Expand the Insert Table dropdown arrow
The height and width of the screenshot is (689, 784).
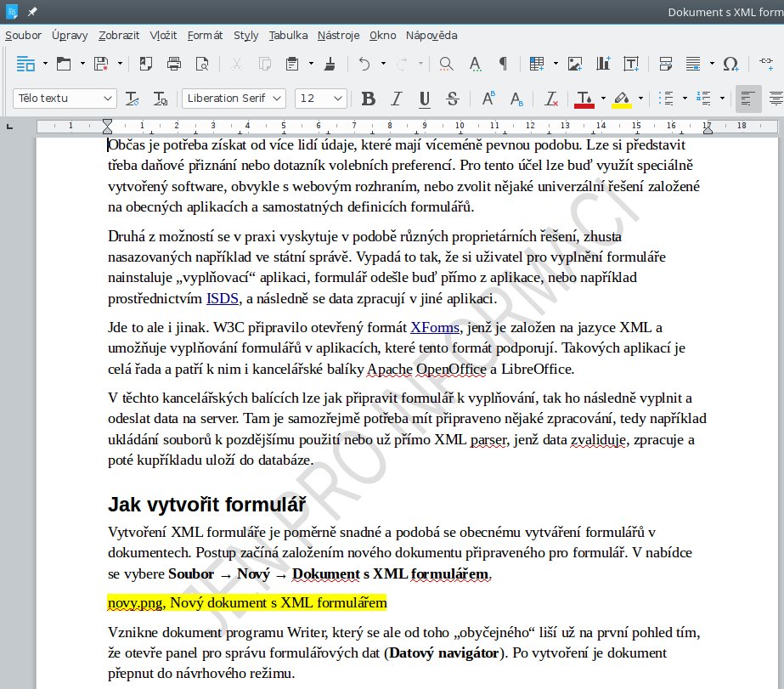coord(556,64)
